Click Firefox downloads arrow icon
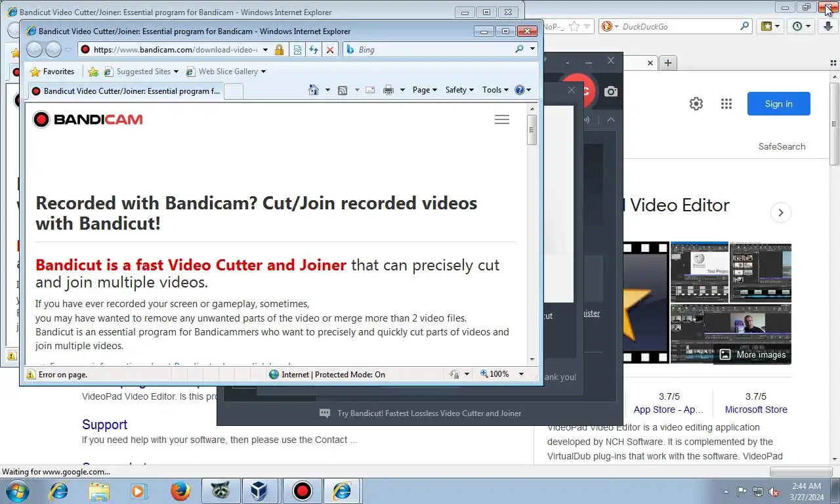The height and width of the screenshot is (504, 840). 829,26
